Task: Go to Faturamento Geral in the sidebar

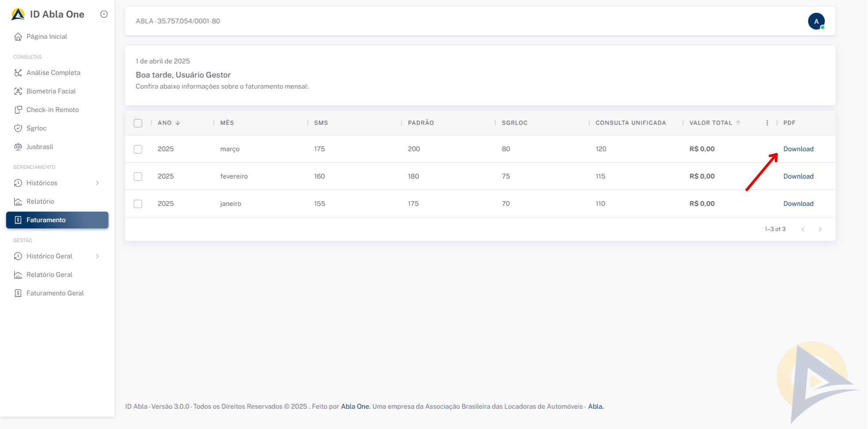Action: click(x=55, y=293)
